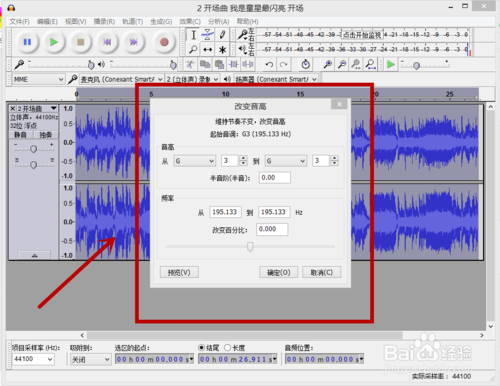Open the recording channels dropdown

point(192,79)
